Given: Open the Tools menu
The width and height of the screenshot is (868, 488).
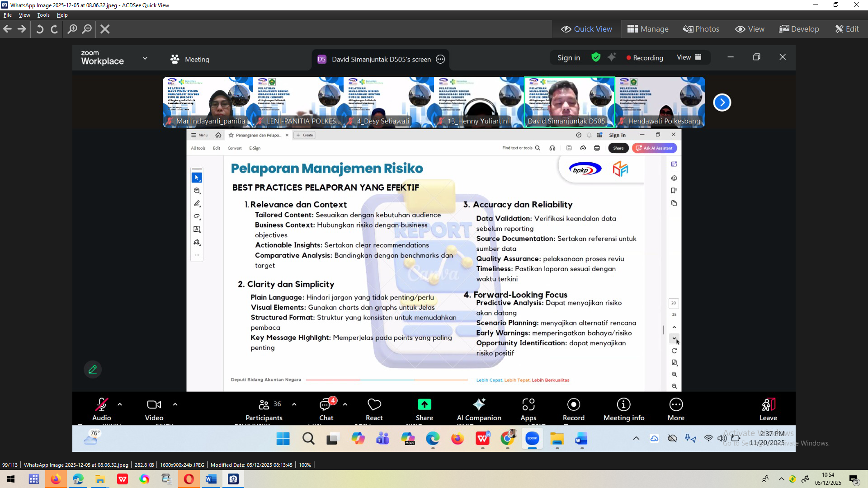Looking at the screenshot, I should (x=43, y=15).
